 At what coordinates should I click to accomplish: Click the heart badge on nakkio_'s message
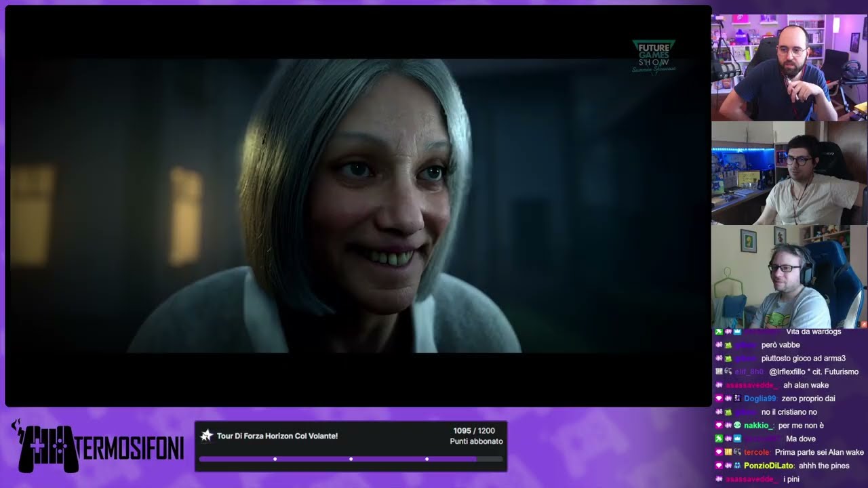point(719,426)
